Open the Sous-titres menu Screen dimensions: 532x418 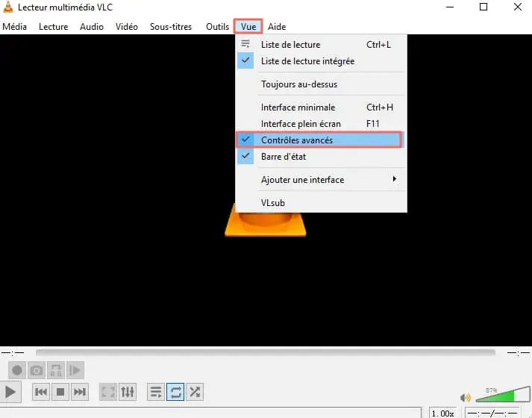tap(171, 27)
